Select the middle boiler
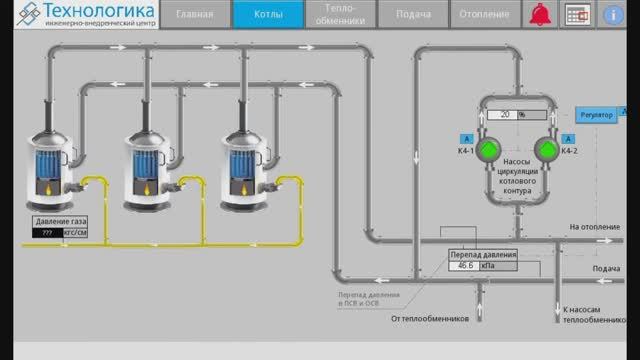This screenshot has width=640, height=360. [147, 171]
